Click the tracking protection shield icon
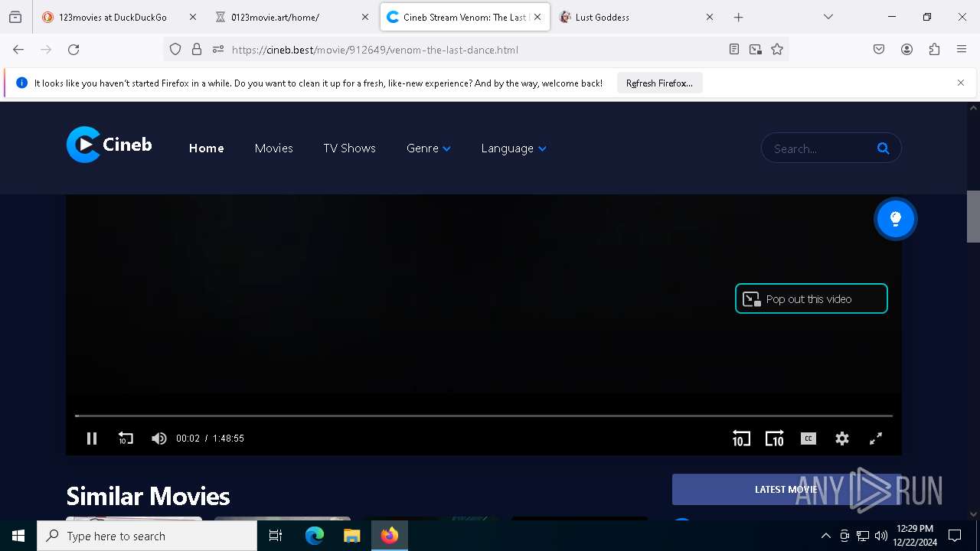Image resolution: width=980 pixels, height=551 pixels. click(x=175, y=50)
